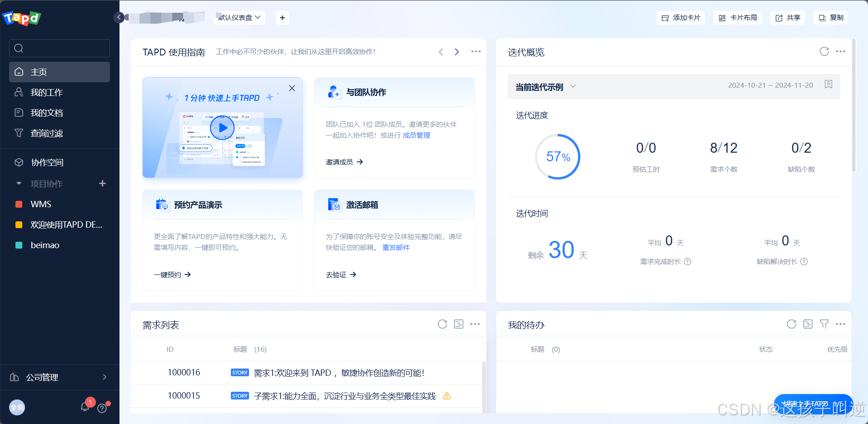This screenshot has height=424, width=868.
Task: Open the 默认仪表盘 dropdown
Action: (239, 17)
